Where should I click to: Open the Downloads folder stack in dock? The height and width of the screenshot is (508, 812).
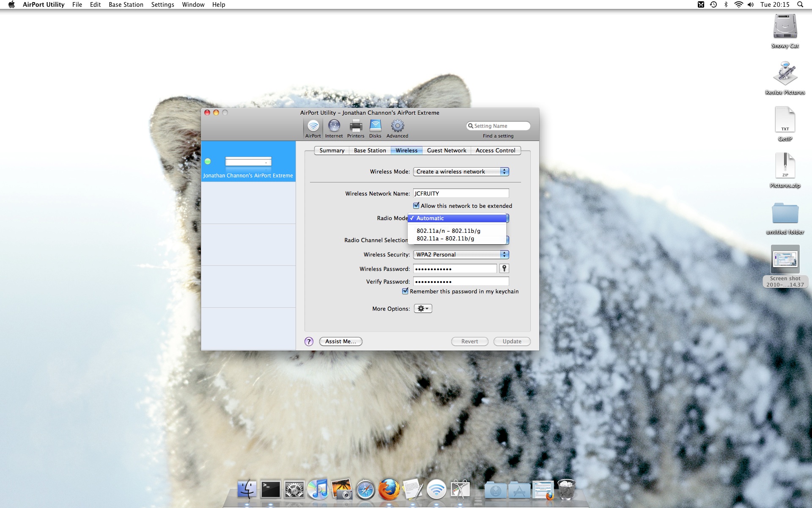[x=495, y=490]
